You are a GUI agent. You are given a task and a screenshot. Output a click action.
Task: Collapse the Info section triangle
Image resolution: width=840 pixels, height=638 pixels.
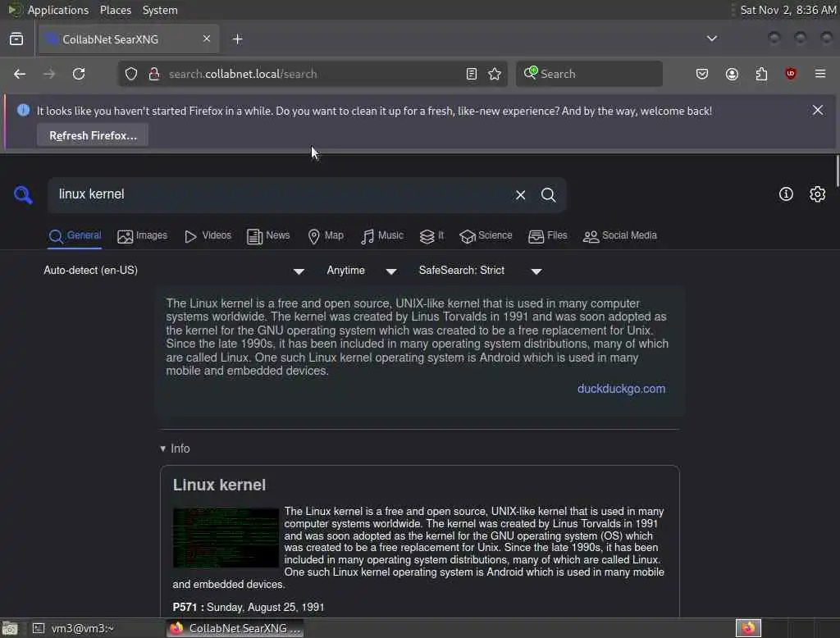point(163,449)
